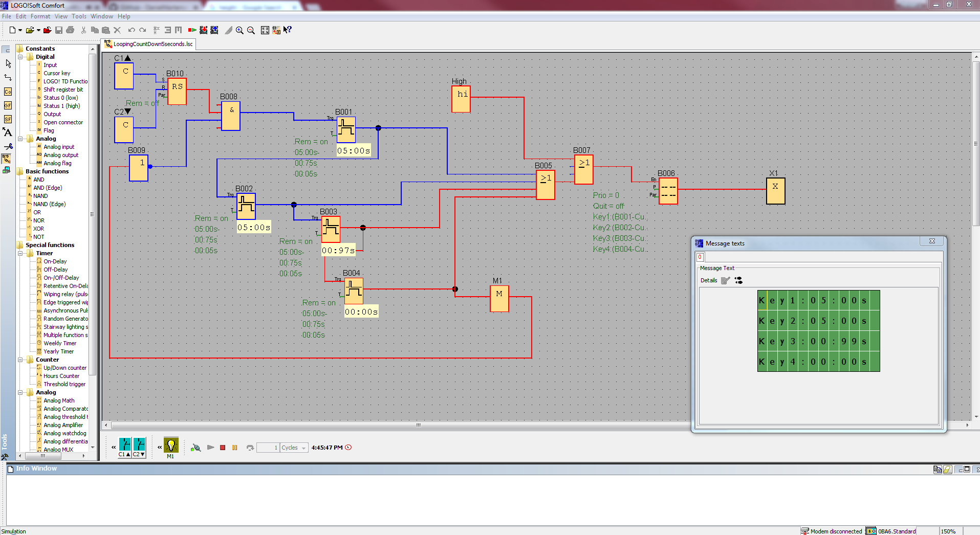The image size is (980, 535).
Task: Open the Tools menu
Action: (79, 16)
